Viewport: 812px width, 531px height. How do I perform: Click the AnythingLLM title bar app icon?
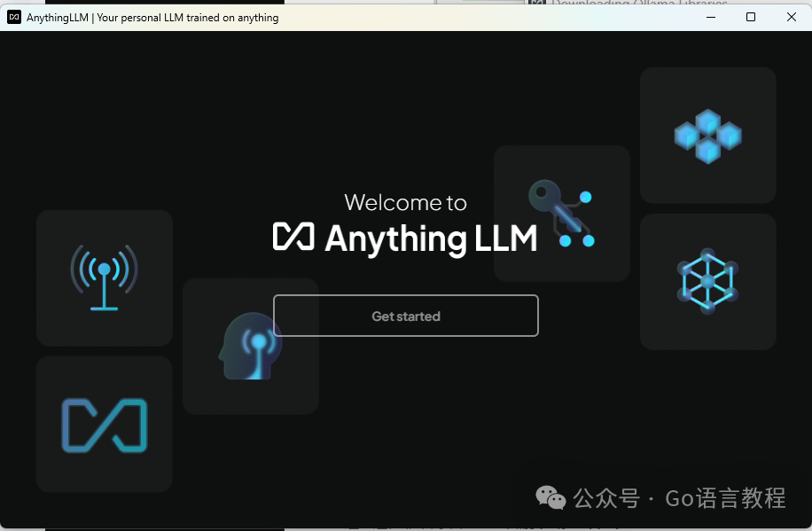pyautogui.click(x=14, y=17)
